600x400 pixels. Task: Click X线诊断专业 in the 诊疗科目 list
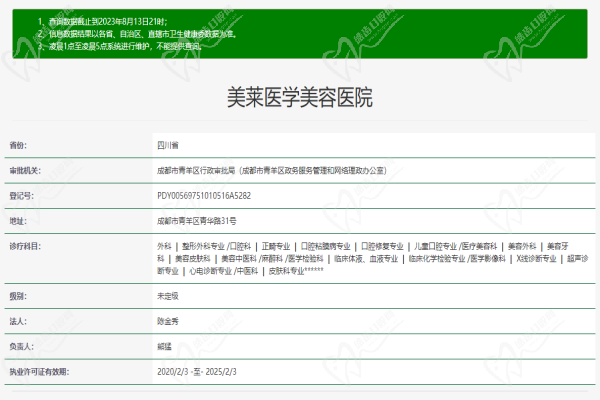coord(536,259)
